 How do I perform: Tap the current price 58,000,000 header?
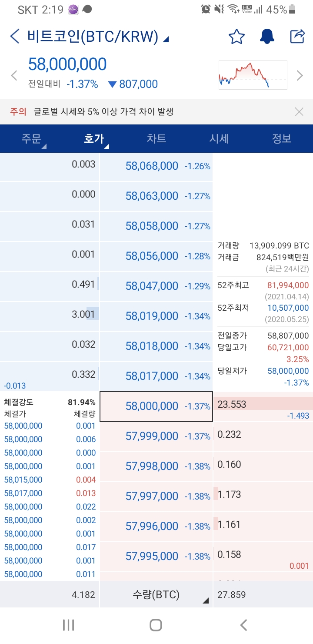[x=67, y=64]
